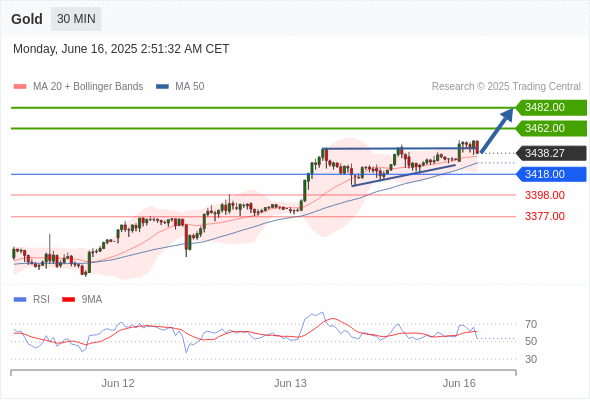Click the 3377.00 red support label
Image resolution: width=590 pixels, height=400 pixels.
545,216
